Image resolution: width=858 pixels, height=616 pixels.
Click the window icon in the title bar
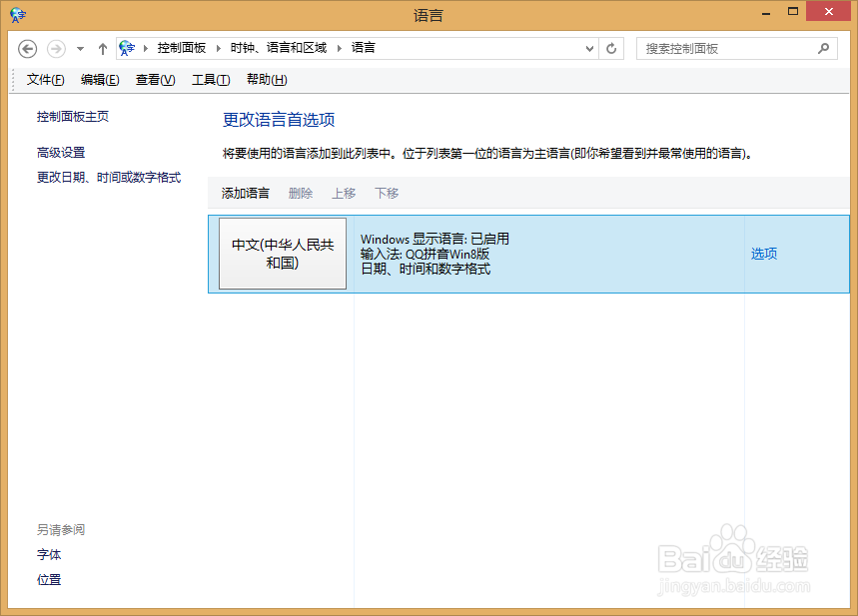[18, 15]
